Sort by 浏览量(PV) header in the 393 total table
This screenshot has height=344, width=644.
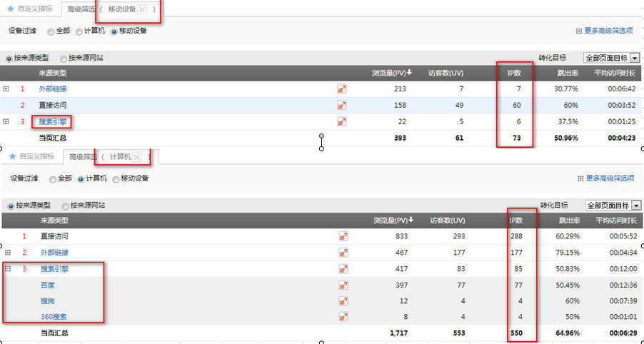[393, 73]
